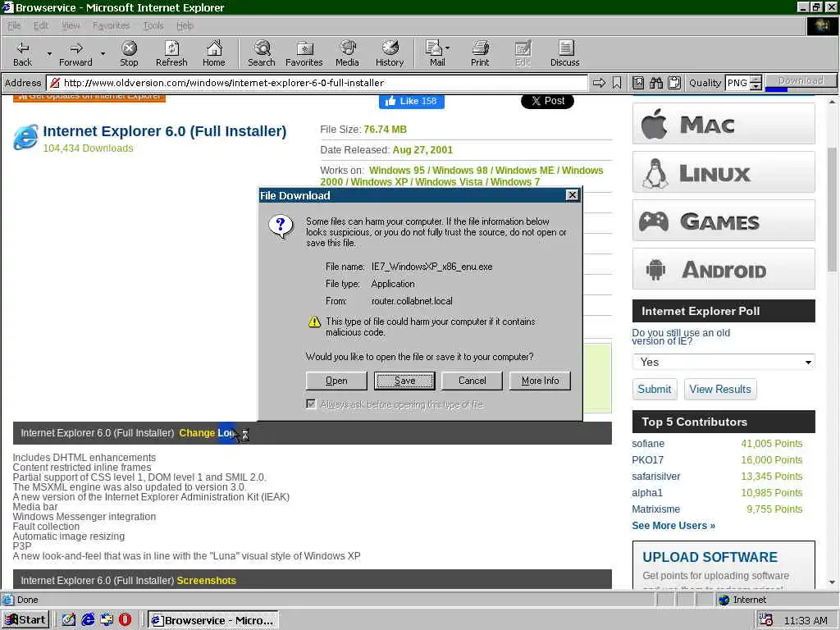Open contributor sofiane link
Viewport: 840px width, 630px height.
pos(648,444)
